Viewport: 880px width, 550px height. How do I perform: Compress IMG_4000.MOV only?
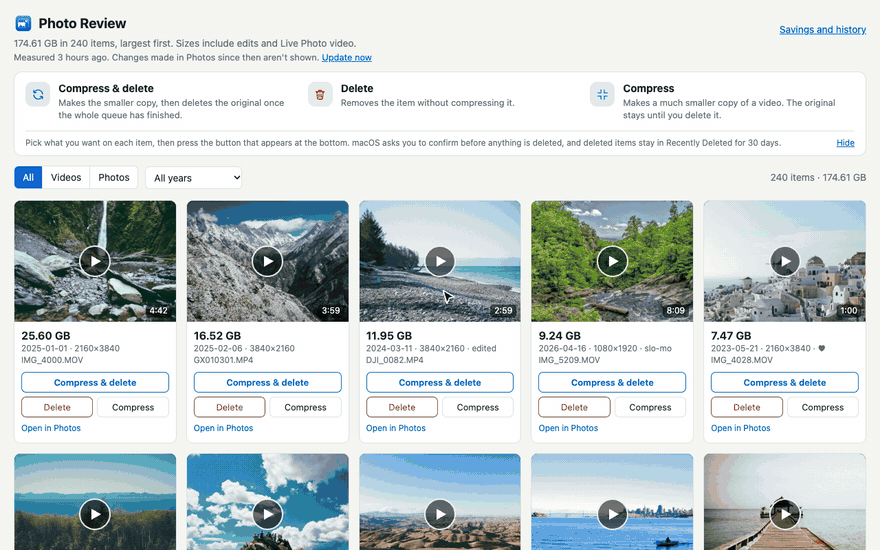coord(133,407)
